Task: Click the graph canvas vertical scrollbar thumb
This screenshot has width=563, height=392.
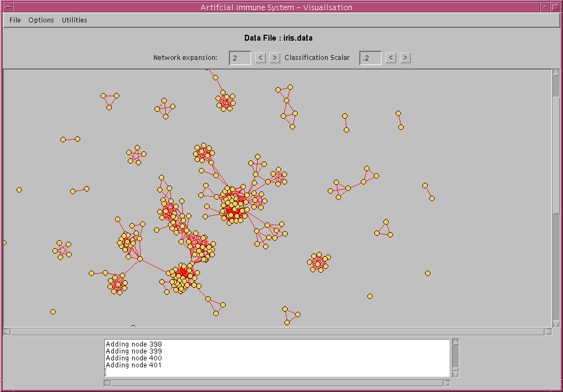Action: (556, 155)
